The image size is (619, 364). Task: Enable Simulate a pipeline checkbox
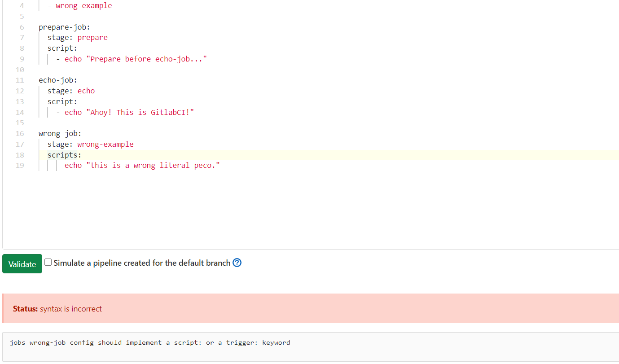click(x=48, y=262)
